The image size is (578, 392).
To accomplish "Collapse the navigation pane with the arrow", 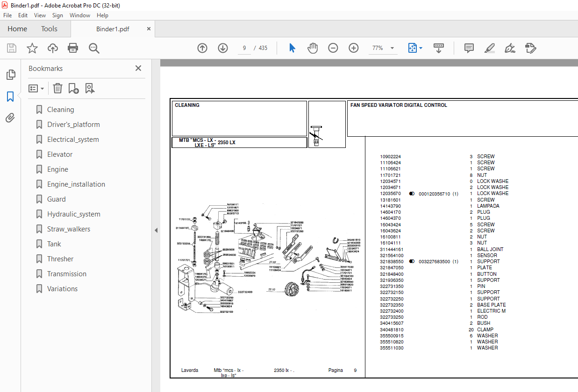I will [156, 230].
